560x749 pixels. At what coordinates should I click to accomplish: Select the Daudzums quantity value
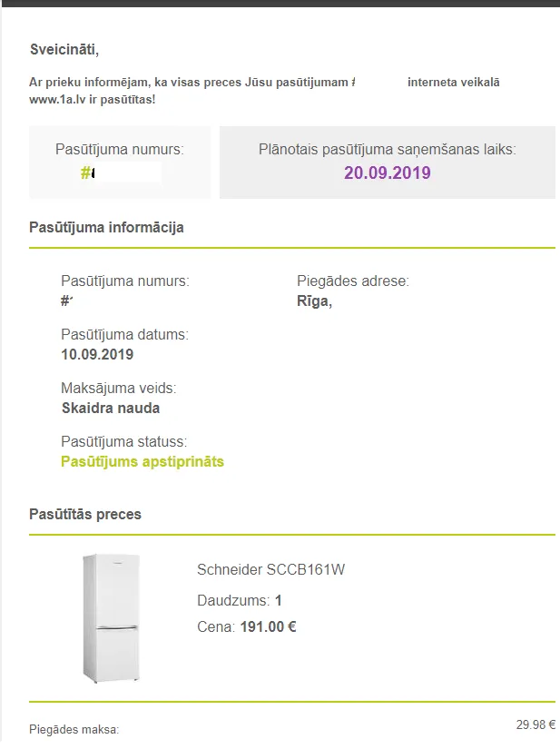(x=279, y=600)
